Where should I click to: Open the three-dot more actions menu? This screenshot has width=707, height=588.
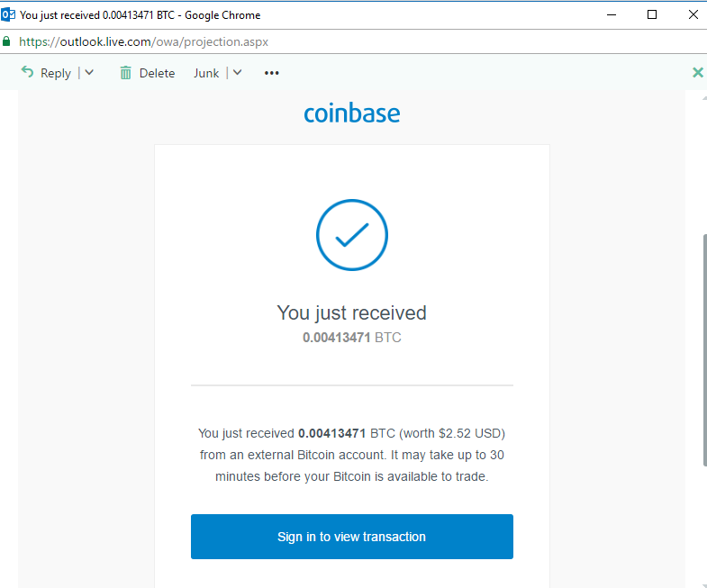(272, 73)
